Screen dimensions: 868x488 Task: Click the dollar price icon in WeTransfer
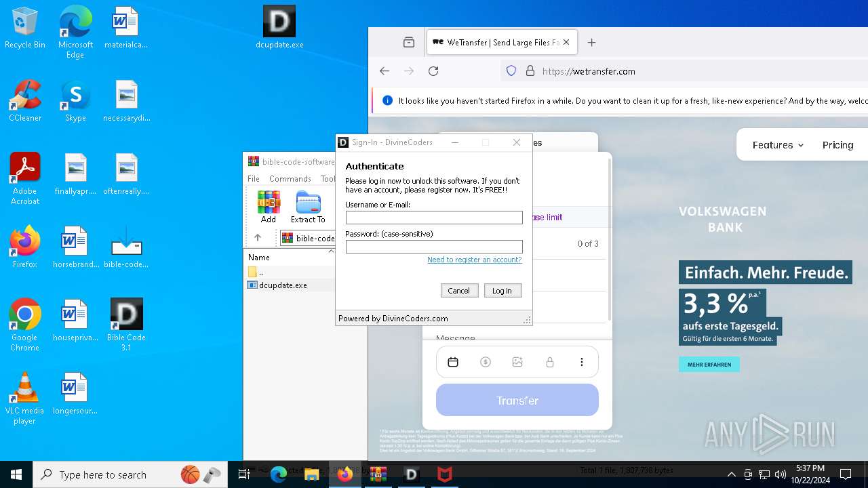[x=486, y=363]
